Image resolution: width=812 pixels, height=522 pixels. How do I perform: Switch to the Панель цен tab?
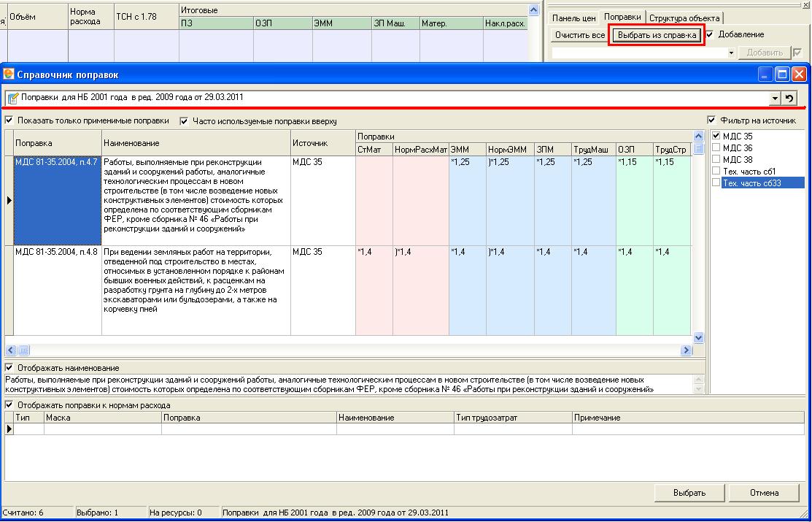[573, 18]
